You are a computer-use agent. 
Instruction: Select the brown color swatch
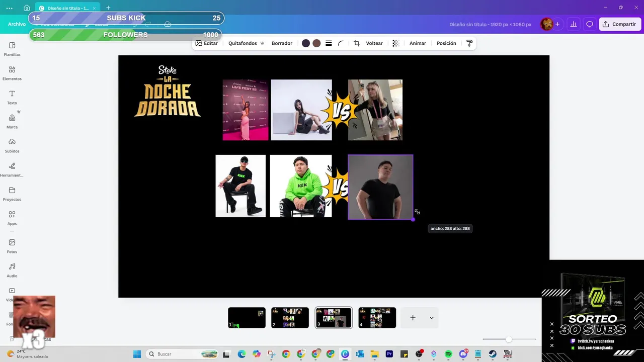coord(316,43)
